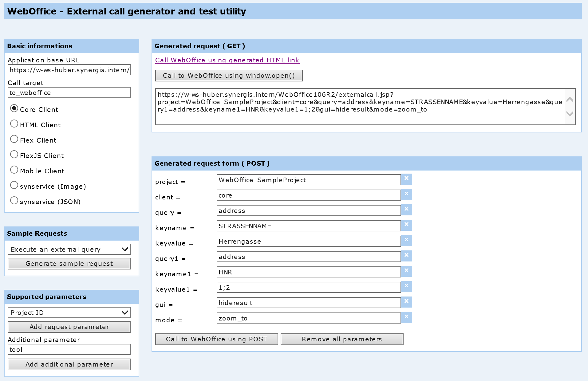
Task: Edit the Application base URL field
Action: click(x=69, y=70)
